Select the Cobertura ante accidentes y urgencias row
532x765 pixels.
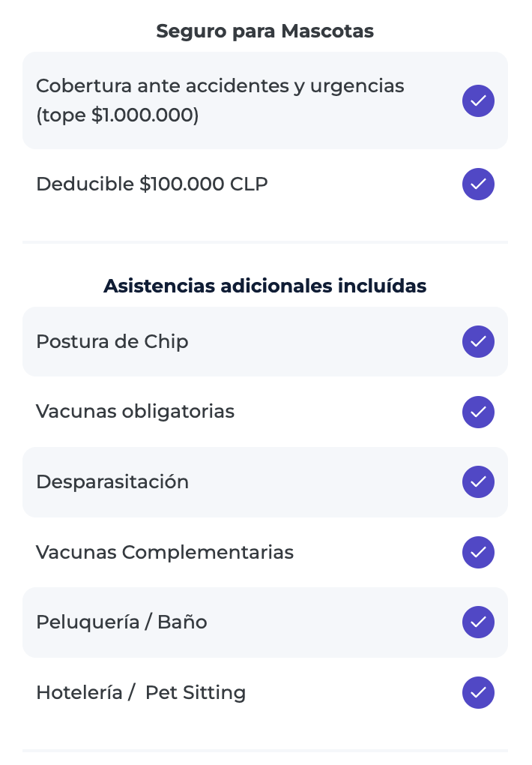pos(265,100)
